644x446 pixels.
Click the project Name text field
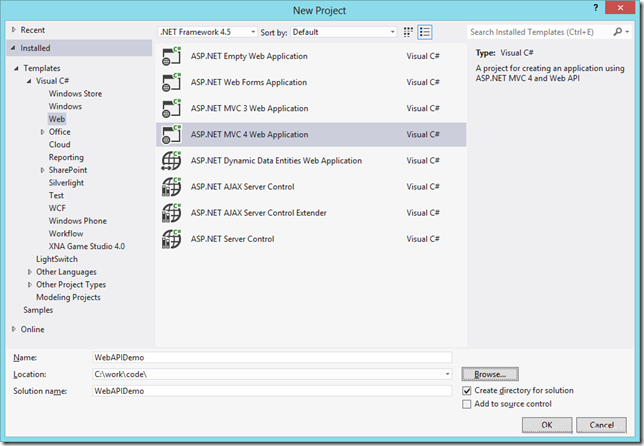pyautogui.click(x=272, y=357)
